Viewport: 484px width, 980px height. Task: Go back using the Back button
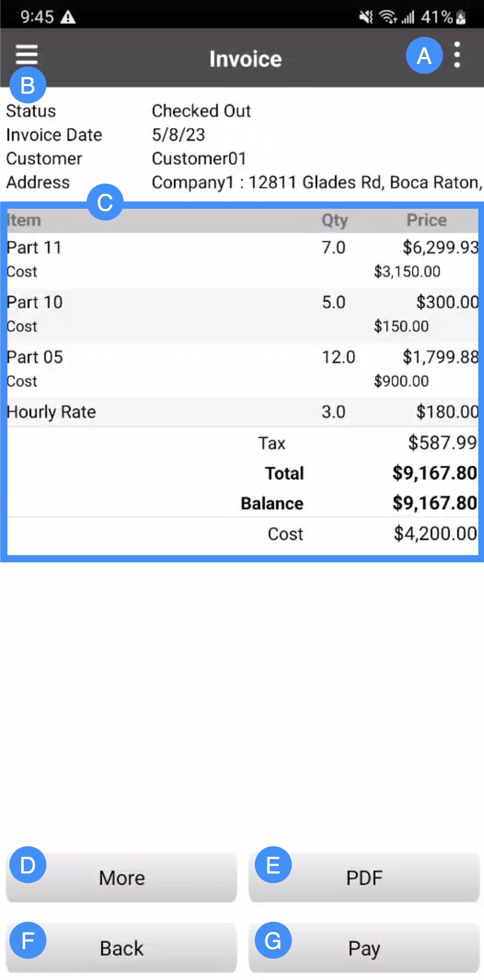click(121, 948)
